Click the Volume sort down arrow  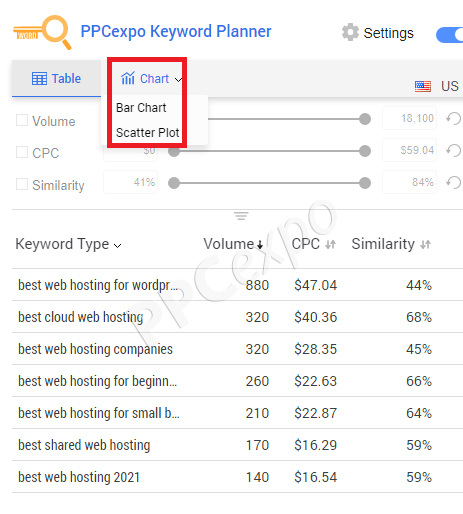[260, 245]
